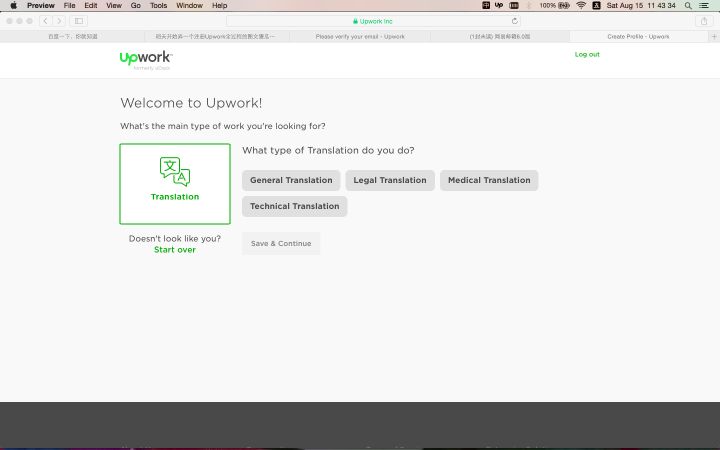
Task: Go back with browser back arrow
Action: pos(45,21)
